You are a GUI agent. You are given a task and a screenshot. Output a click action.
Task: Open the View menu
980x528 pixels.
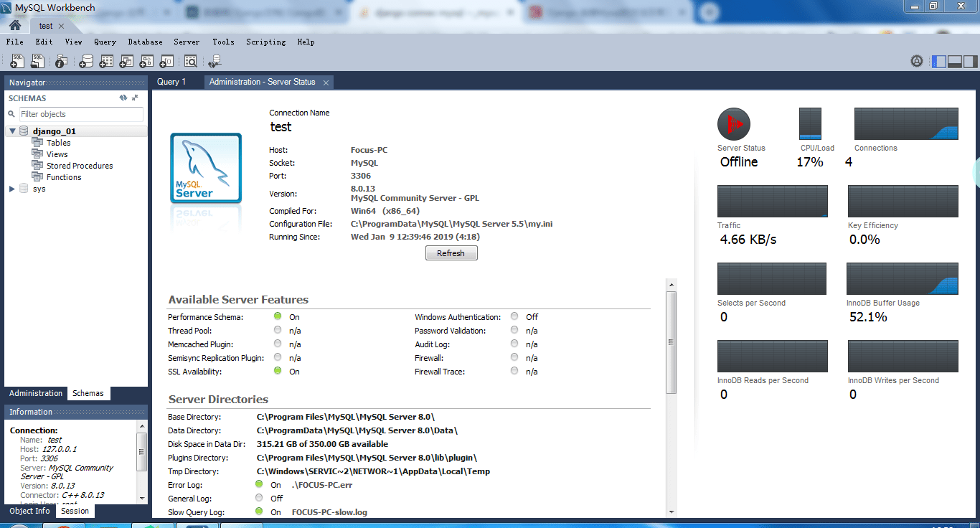[x=73, y=42]
